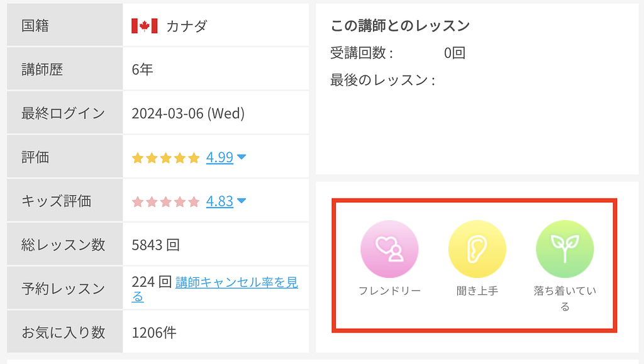Click the フレンドリー label text
This screenshot has width=644, height=364.
pos(389,291)
